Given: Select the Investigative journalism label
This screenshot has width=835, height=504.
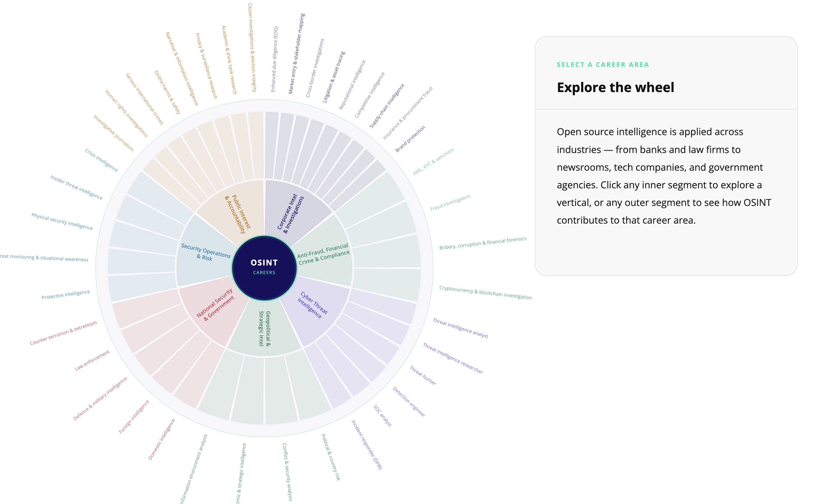Looking at the screenshot, I should tap(114, 133).
